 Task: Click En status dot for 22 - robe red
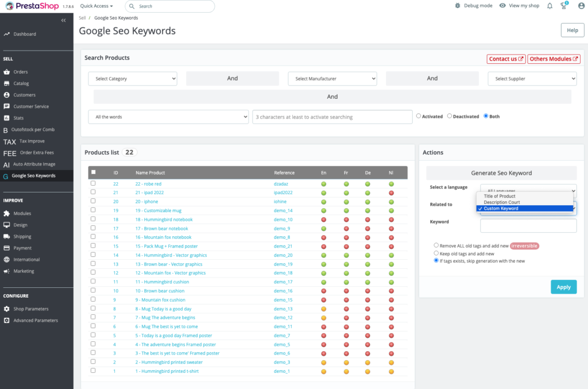point(324,184)
